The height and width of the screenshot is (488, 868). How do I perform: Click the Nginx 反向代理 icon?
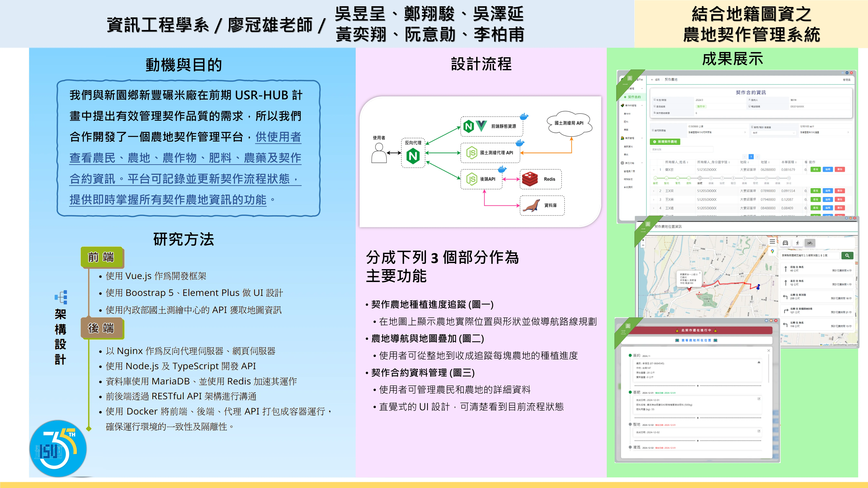[413, 156]
